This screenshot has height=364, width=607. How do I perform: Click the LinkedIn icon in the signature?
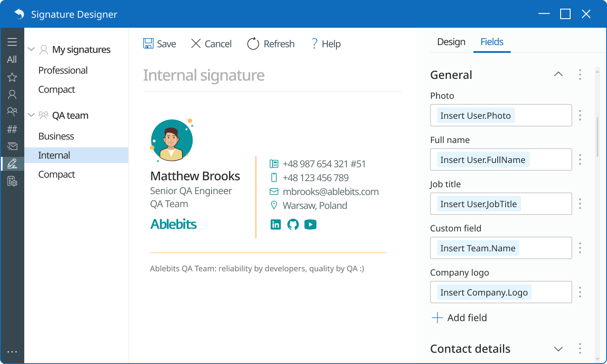pyautogui.click(x=275, y=224)
